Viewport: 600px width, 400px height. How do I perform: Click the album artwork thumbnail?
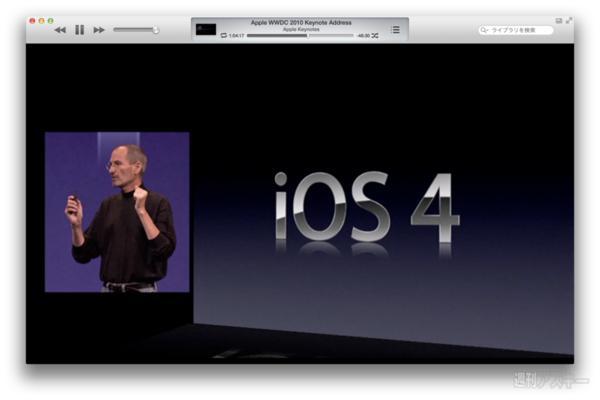pyautogui.click(x=206, y=29)
